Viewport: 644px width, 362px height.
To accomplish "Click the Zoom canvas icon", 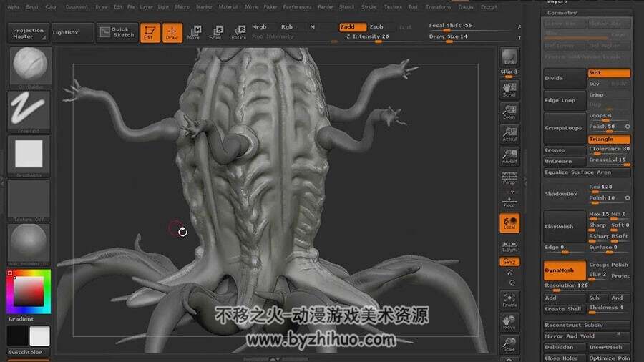I will (x=509, y=112).
